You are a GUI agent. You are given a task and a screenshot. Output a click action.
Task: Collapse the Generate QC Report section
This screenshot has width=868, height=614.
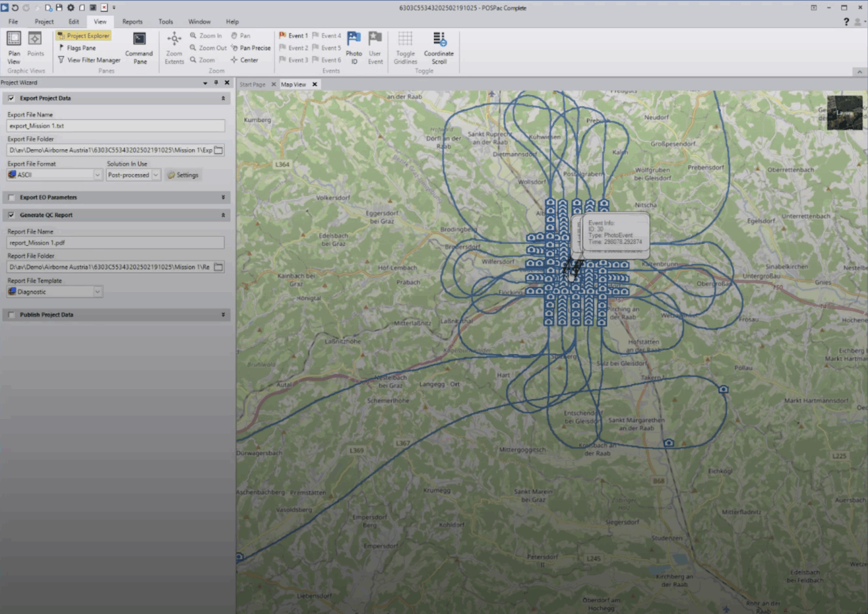coord(223,215)
